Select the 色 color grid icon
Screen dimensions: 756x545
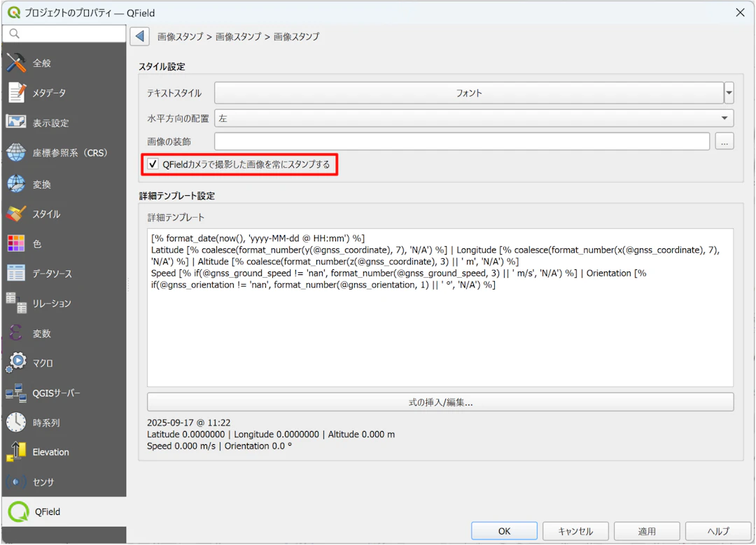16,244
